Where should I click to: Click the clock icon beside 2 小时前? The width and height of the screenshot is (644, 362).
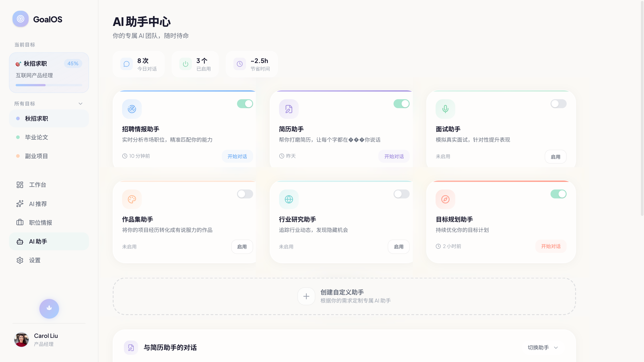(438, 246)
